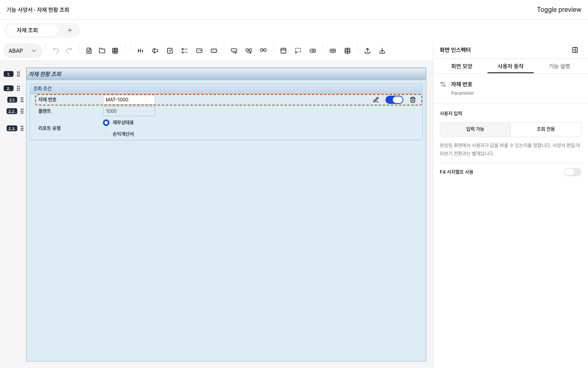The height and width of the screenshot is (368, 588).
Task: Switch to 사용자 동작 tab
Action: coord(510,66)
